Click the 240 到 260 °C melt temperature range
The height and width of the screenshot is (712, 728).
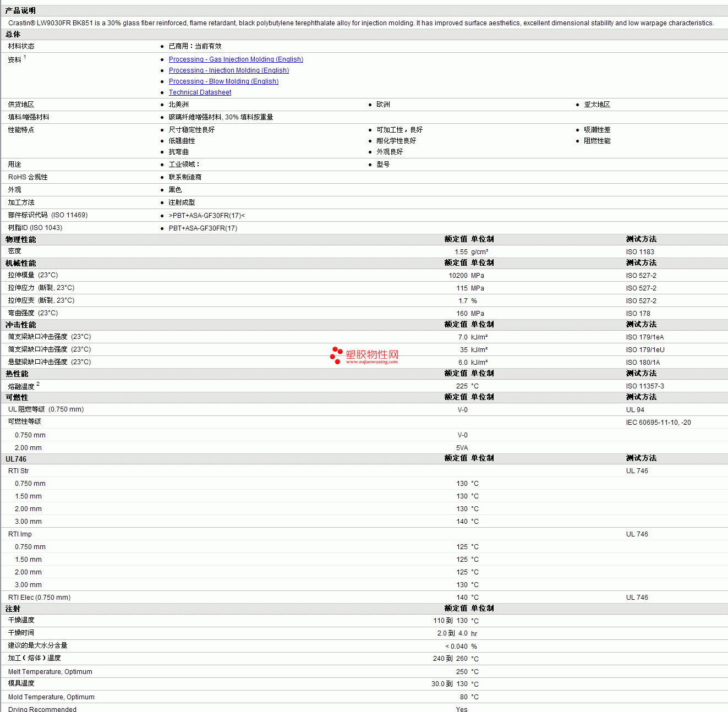point(456,659)
